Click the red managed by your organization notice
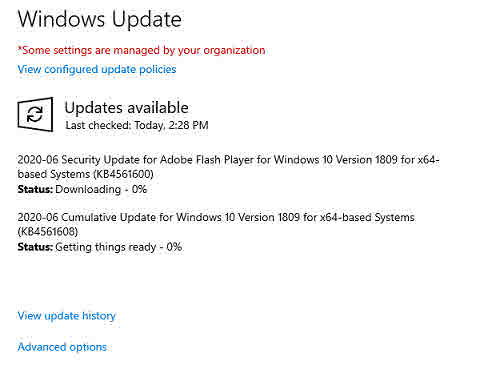The height and width of the screenshot is (369, 478). (x=141, y=50)
